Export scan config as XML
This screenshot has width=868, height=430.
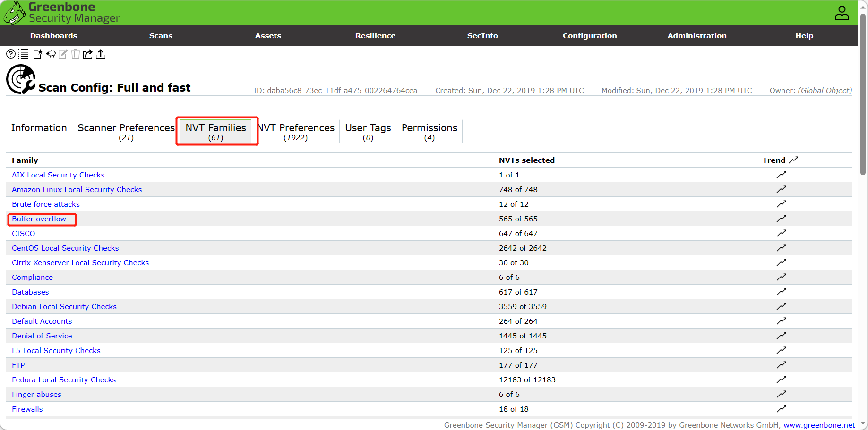coord(88,54)
